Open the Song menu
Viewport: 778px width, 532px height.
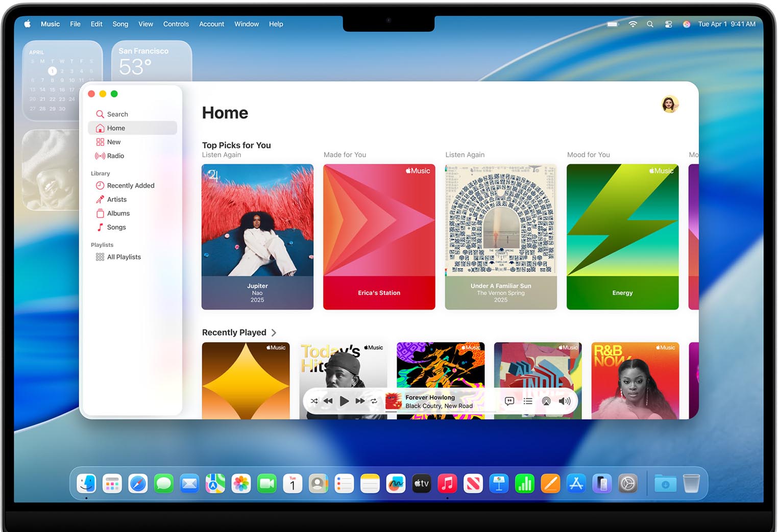120,24
